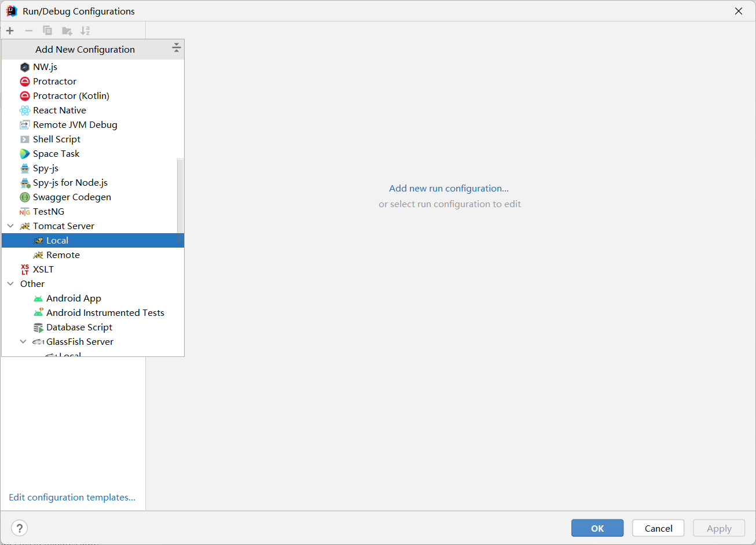
Task: Click the Add New Configuration plus icon
Action: [10, 31]
